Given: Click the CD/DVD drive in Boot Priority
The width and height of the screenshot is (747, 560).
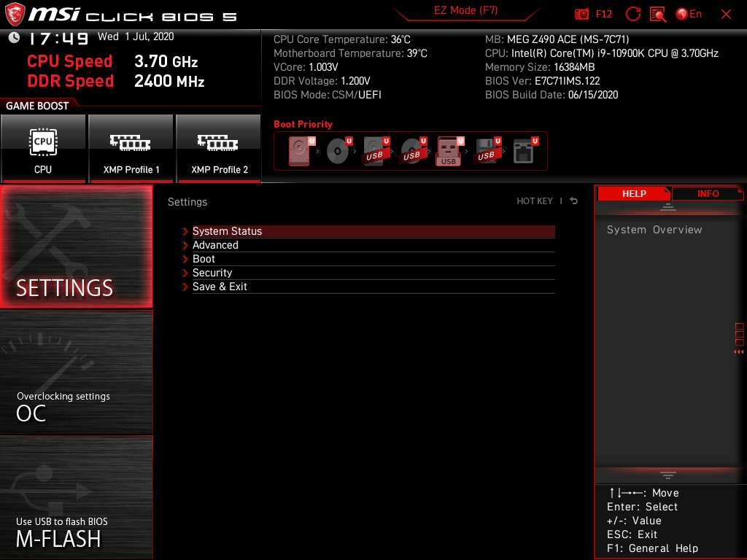Looking at the screenshot, I should pyautogui.click(x=336, y=149).
